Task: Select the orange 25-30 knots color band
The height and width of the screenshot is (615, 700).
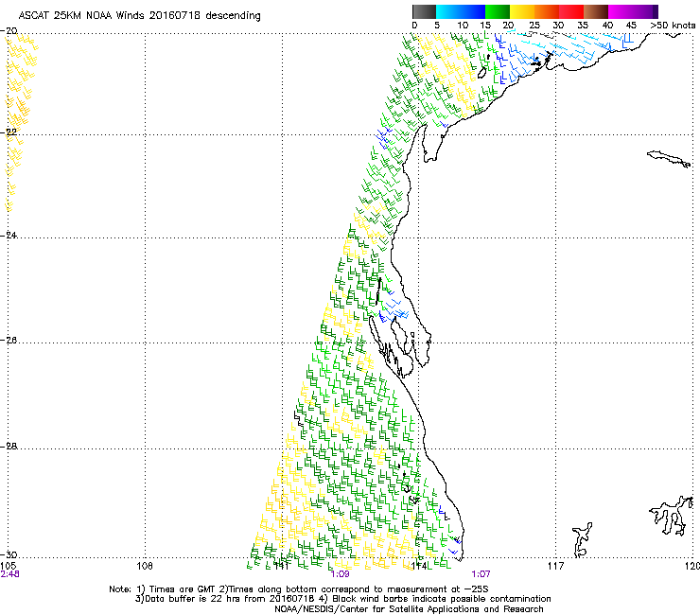Action: (547, 11)
